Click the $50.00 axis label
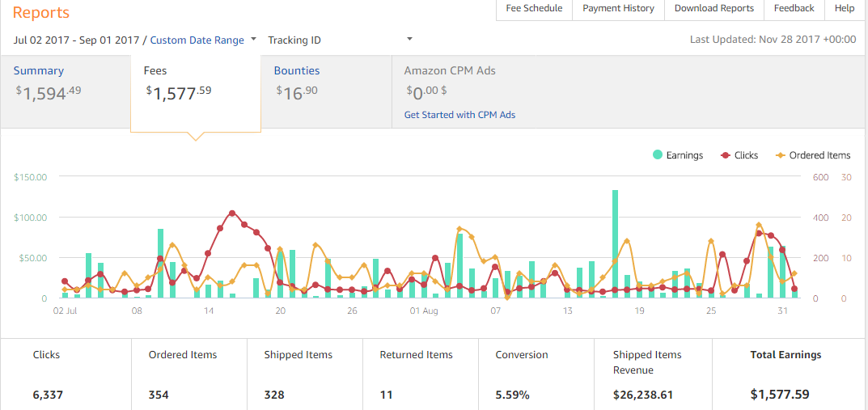 tap(33, 258)
